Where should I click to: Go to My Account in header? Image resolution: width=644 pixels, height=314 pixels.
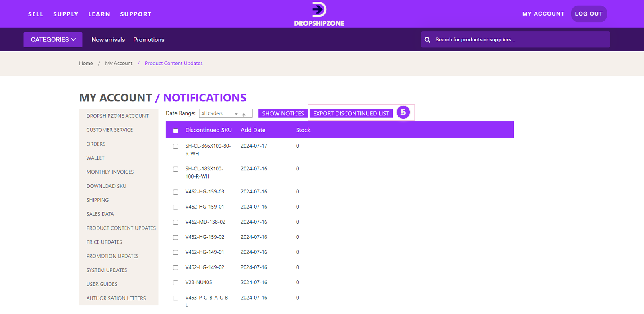(543, 14)
